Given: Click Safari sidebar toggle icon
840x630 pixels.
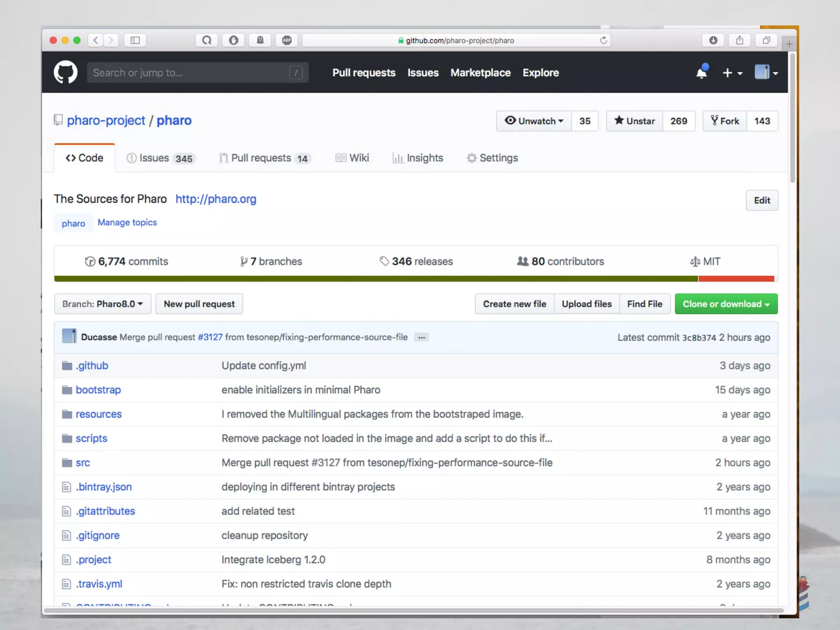Looking at the screenshot, I should coord(135,40).
